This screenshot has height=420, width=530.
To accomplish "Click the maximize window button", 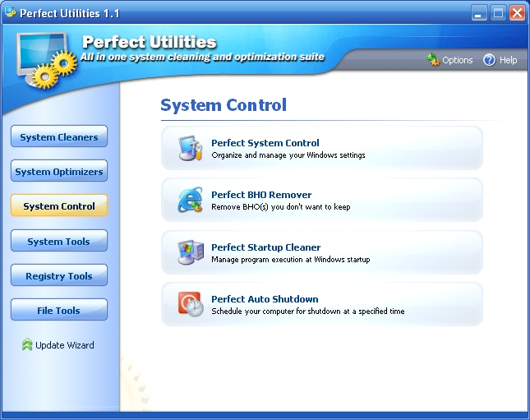I will [x=498, y=13].
